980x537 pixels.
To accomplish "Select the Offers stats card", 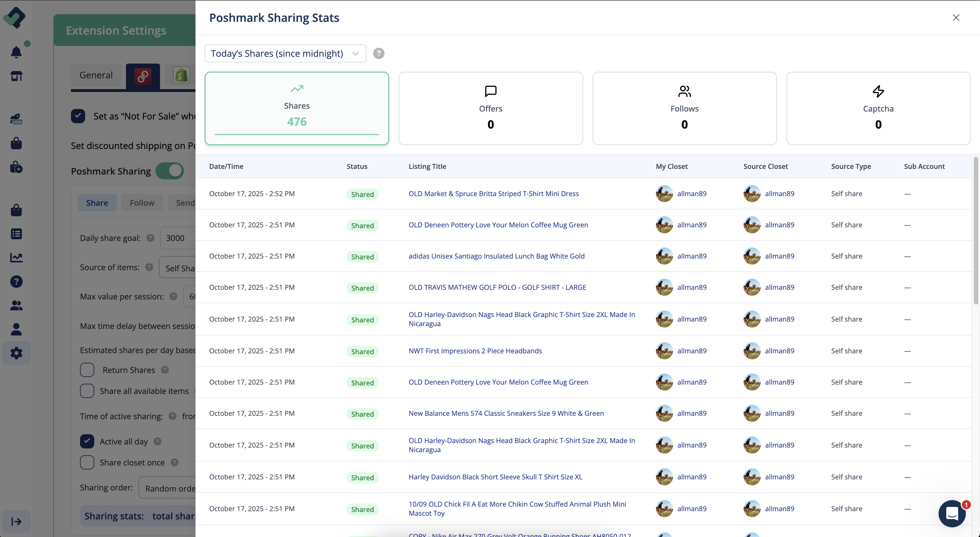I will pos(490,108).
